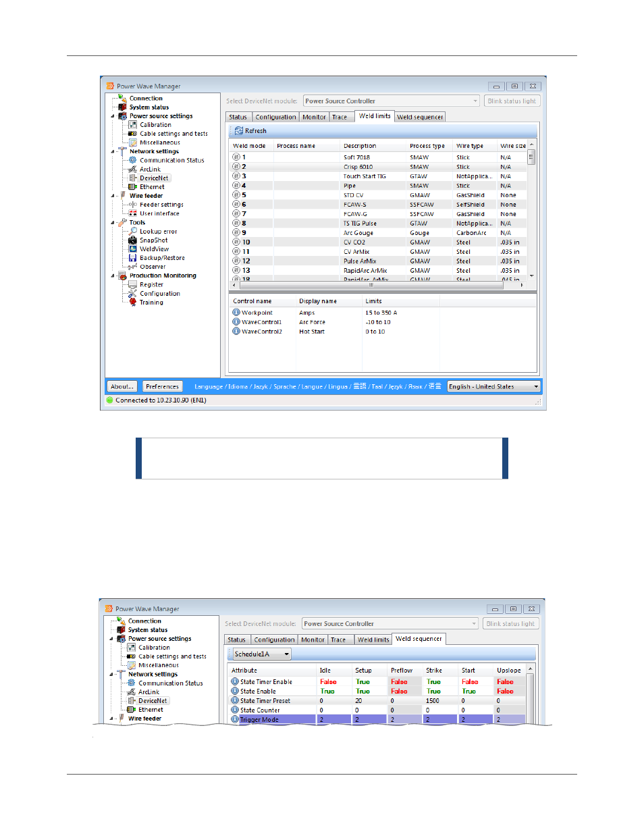Click the info icon beside WaveControl2
Viewport: 644px width, 834px height.
[x=236, y=332]
